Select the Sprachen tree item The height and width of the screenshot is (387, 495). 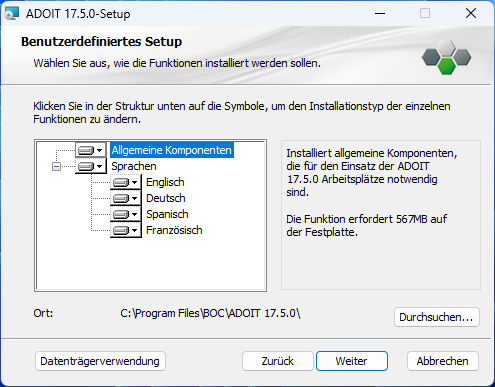134,166
